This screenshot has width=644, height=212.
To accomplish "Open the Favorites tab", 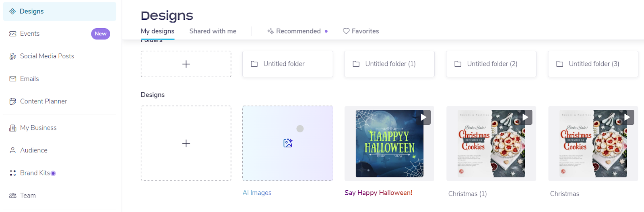I will click(x=361, y=31).
